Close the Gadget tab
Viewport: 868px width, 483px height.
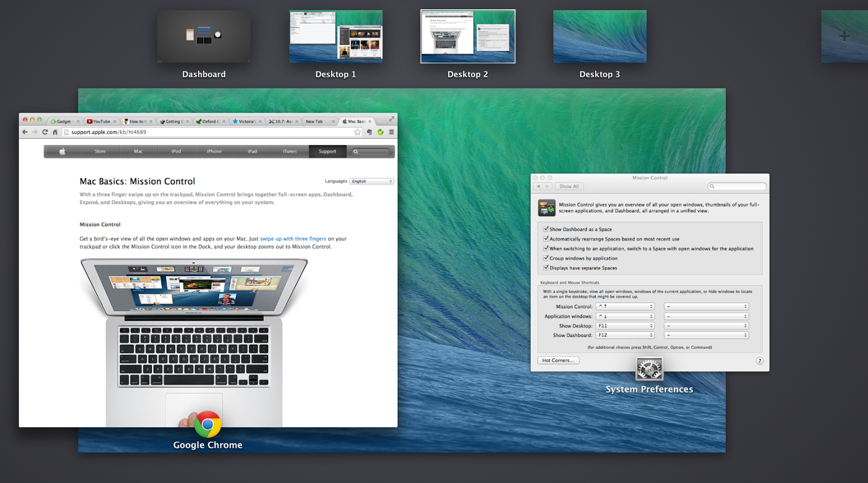[x=78, y=121]
